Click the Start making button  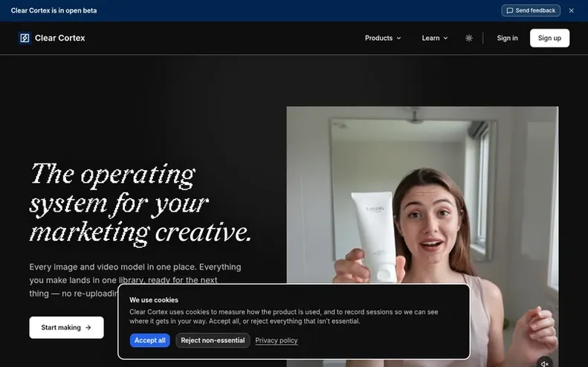pos(66,328)
